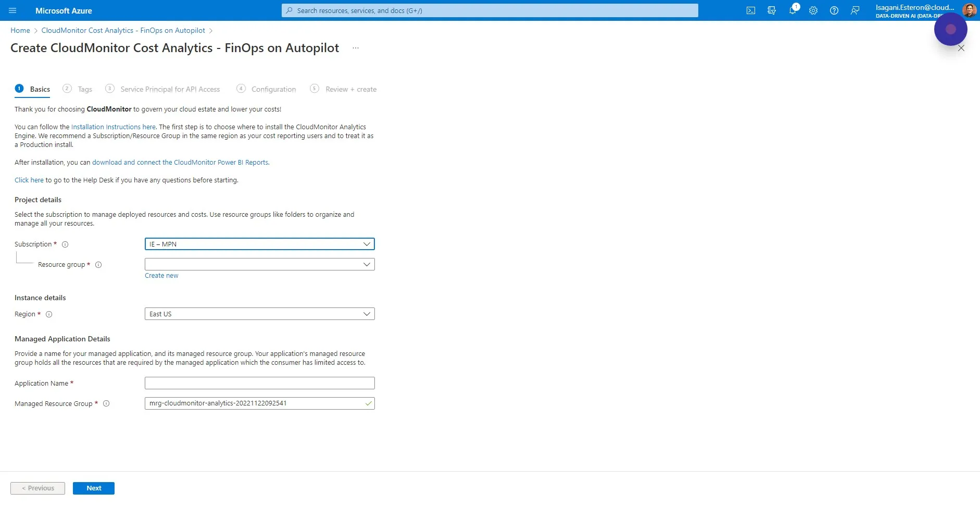Click the Next button
The image size is (980, 505).
94,488
